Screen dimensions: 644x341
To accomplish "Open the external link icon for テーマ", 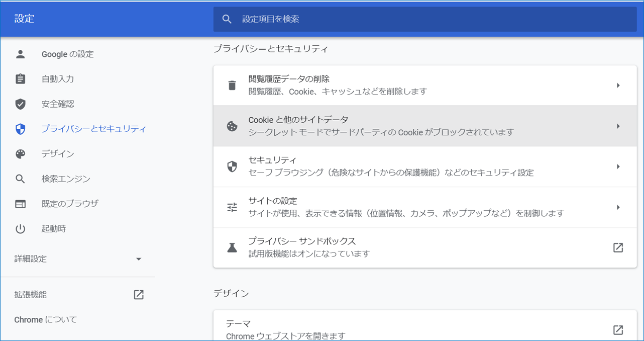I will click(x=618, y=330).
